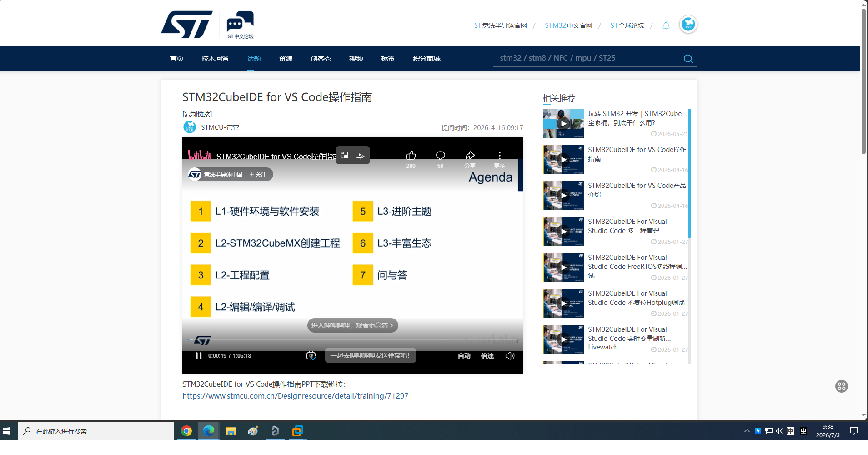Open the user avatar in header

point(688,24)
